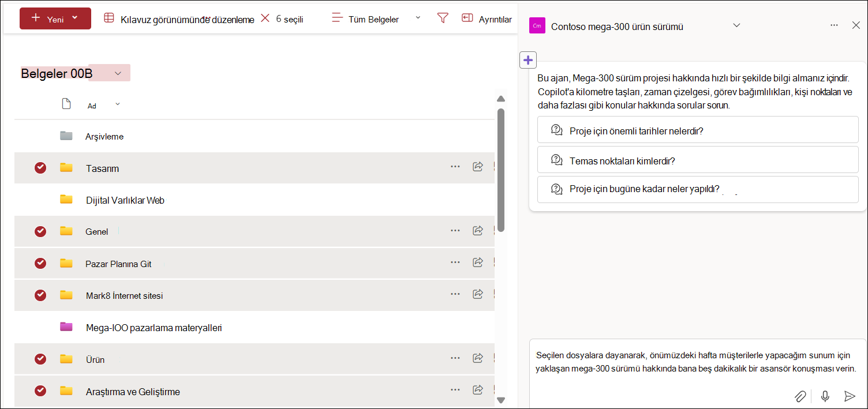
Task: Open more actions for Pazar Planına Git
Action: 455,262
